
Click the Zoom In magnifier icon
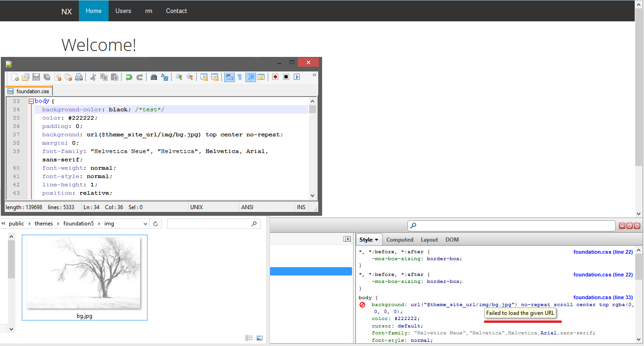(x=179, y=77)
